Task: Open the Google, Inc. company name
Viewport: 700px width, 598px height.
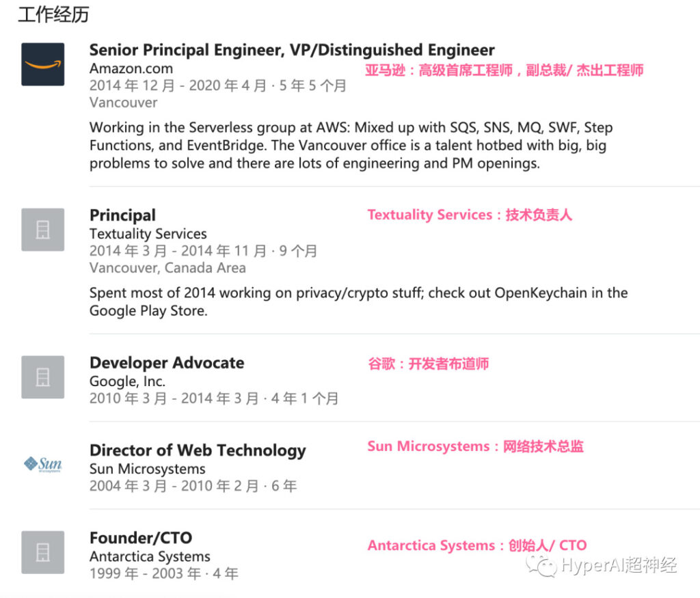Action: (128, 381)
